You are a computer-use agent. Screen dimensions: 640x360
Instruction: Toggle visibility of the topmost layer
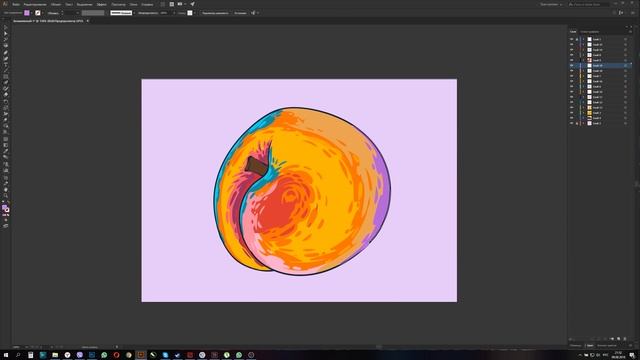(571, 39)
